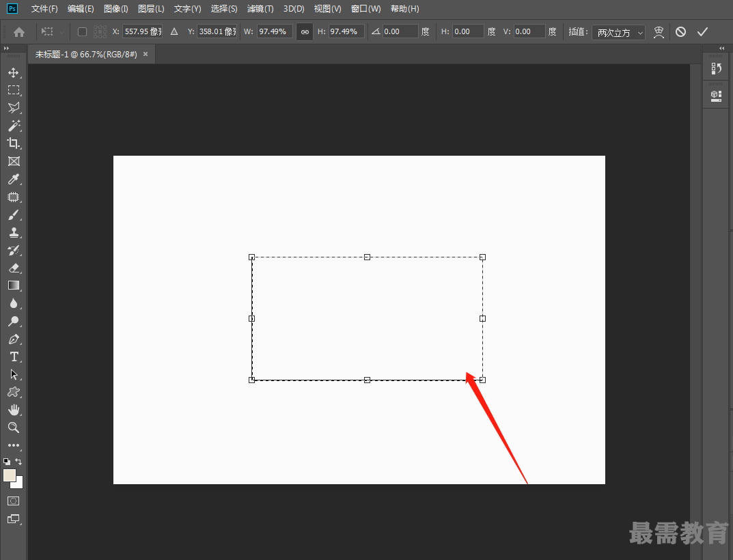The height and width of the screenshot is (560, 733).
Task: Set the foreground color swatch
Action: coord(10,475)
